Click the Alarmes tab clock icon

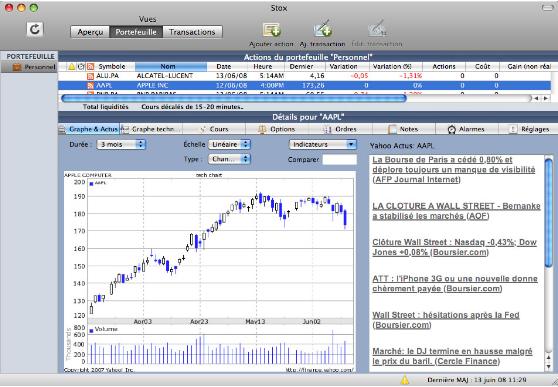pos(452,130)
